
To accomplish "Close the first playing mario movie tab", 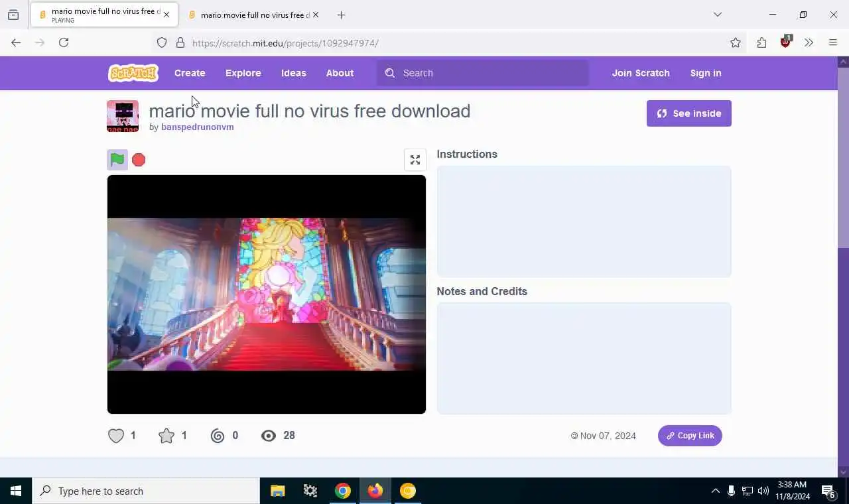I will click(x=166, y=15).
